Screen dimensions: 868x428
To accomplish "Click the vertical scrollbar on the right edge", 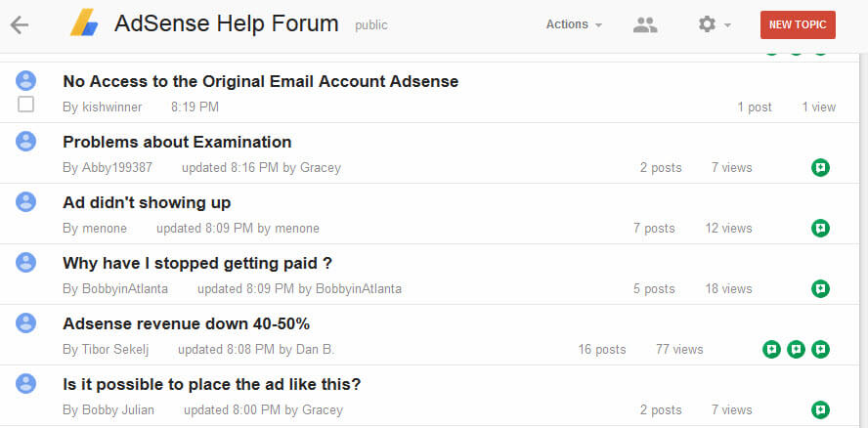I will point(863,240).
